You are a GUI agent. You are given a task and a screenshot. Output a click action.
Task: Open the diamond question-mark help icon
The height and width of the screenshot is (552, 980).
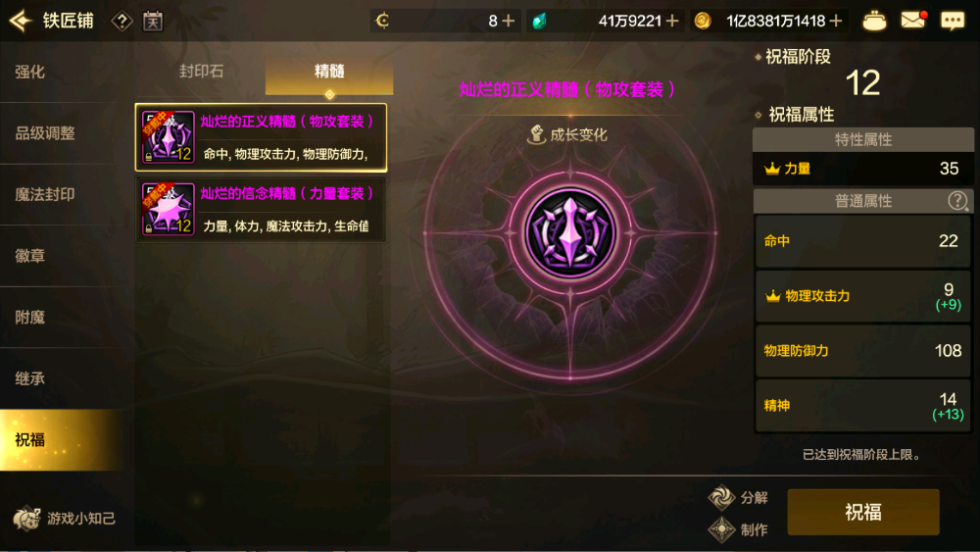pos(122,22)
